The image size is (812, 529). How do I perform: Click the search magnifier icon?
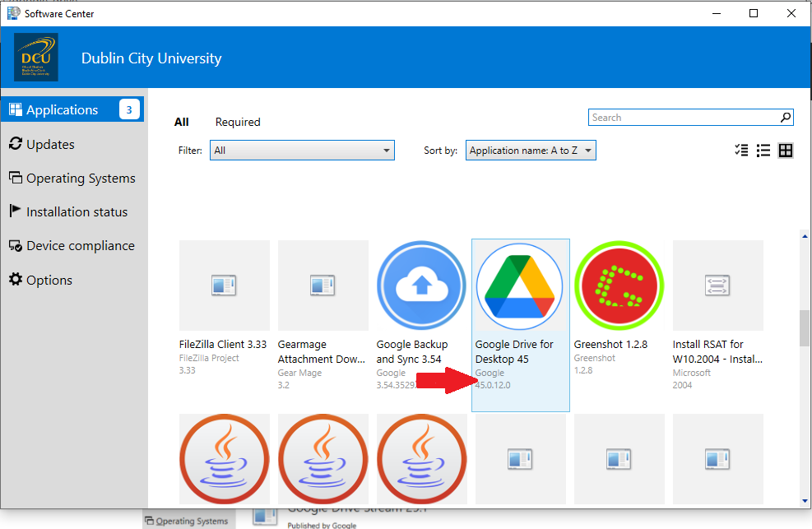pos(786,118)
